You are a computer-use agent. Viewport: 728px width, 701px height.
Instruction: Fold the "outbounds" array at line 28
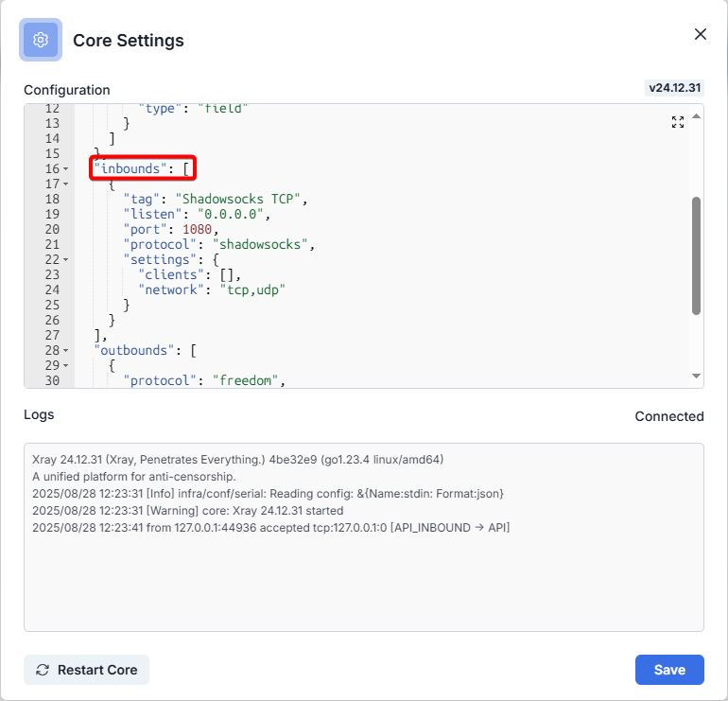[66, 351]
